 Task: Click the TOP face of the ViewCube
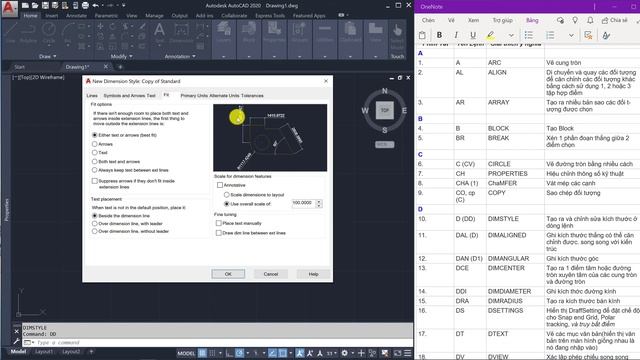pos(384,110)
